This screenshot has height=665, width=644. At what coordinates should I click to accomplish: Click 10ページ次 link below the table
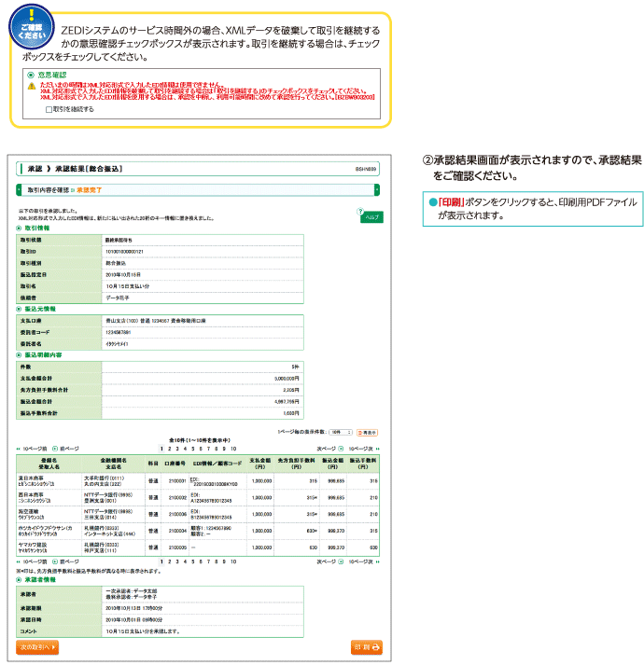364,561
